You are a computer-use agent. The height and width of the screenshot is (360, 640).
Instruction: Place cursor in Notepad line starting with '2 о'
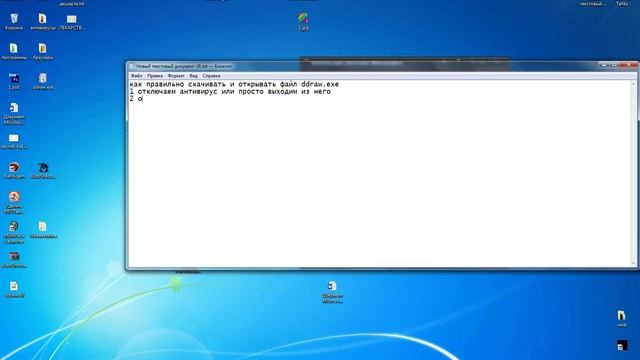136,99
